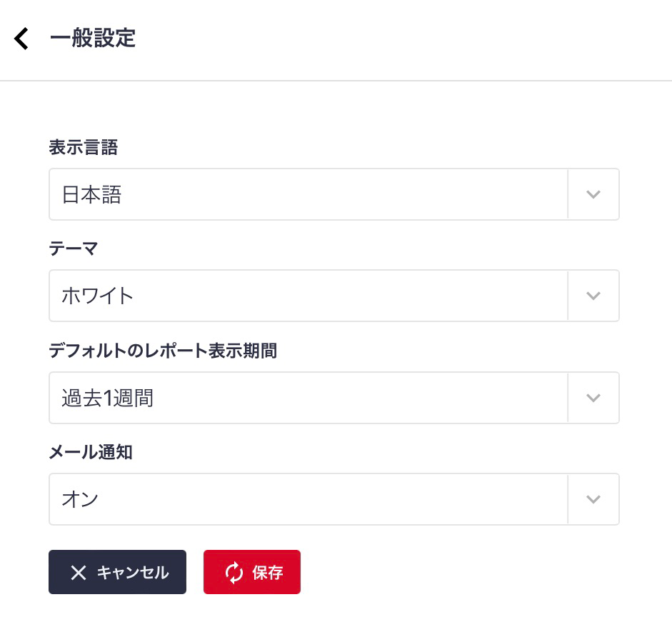Click the chevron icon on the language selector

click(593, 194)
